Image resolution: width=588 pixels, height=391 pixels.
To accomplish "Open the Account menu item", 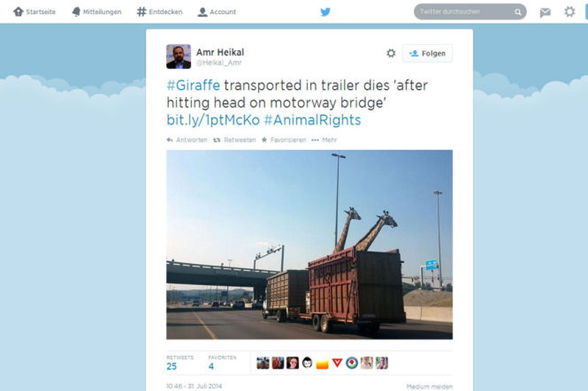I will (x=217, y=12).
